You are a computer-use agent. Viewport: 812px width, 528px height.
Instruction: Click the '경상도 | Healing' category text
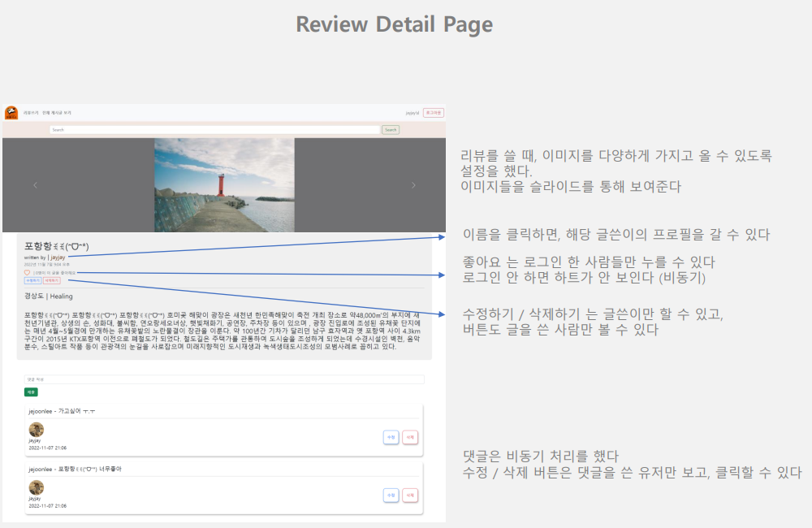[49, 296]
